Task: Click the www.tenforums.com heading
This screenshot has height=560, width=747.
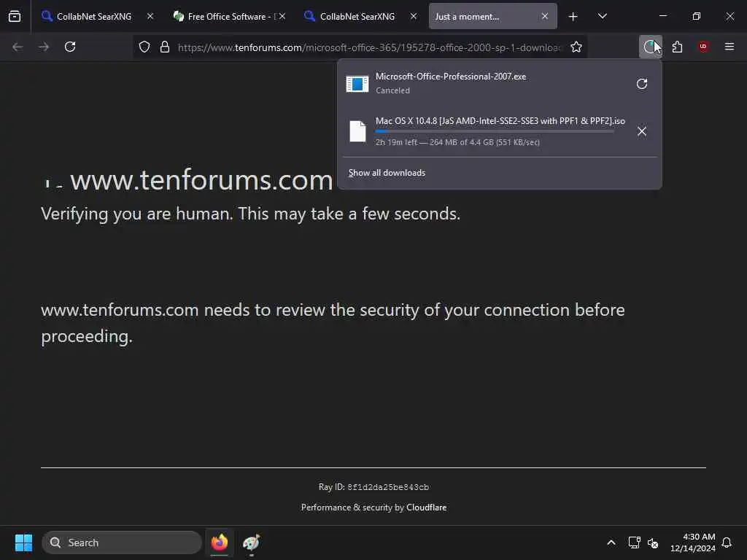Action: (201, 180)
